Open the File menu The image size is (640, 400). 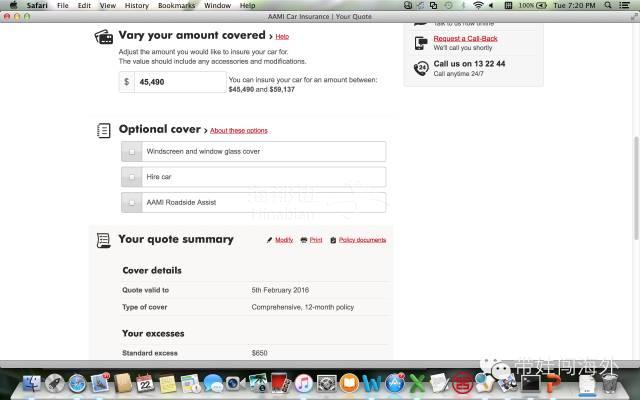[62, 5]
